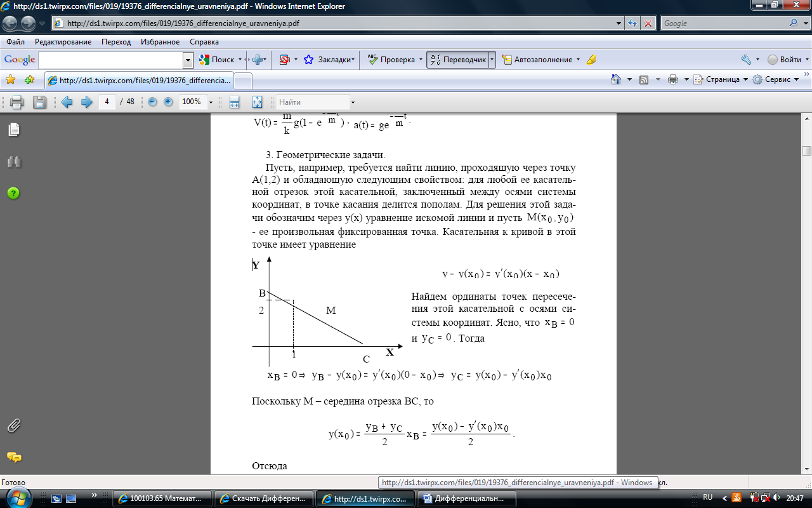
Task: Fit the PDF page to window width
Action: click(234, 102)
